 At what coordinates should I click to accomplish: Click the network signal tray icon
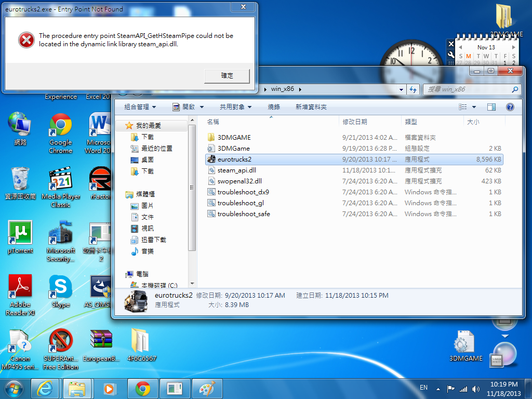463,389
